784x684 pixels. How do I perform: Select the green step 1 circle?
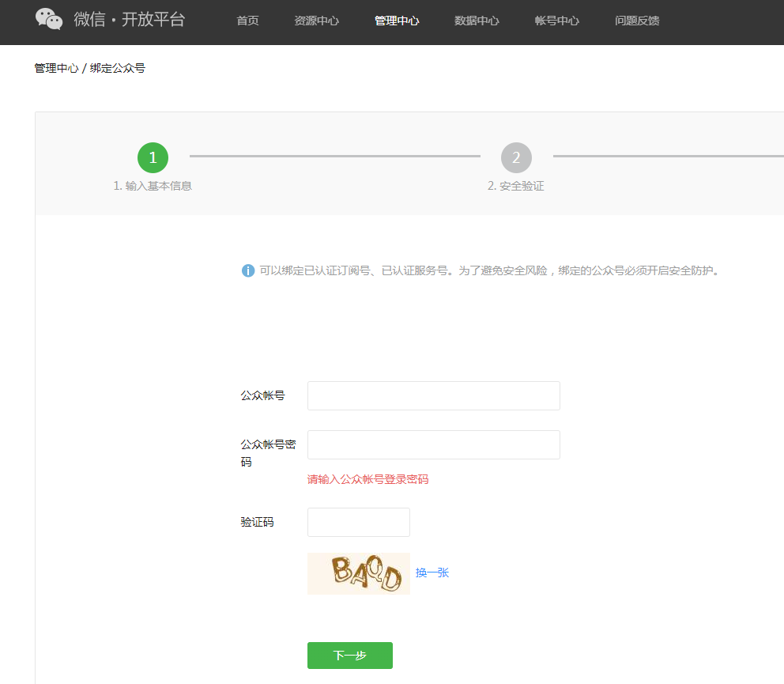[x=153, y=157]
